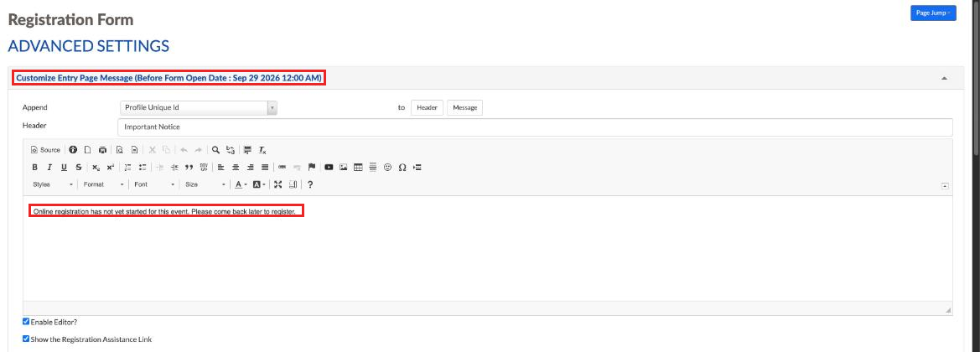980x352 pixels.
Task: Apply Subscript formatting
Action: click(96, 168)
